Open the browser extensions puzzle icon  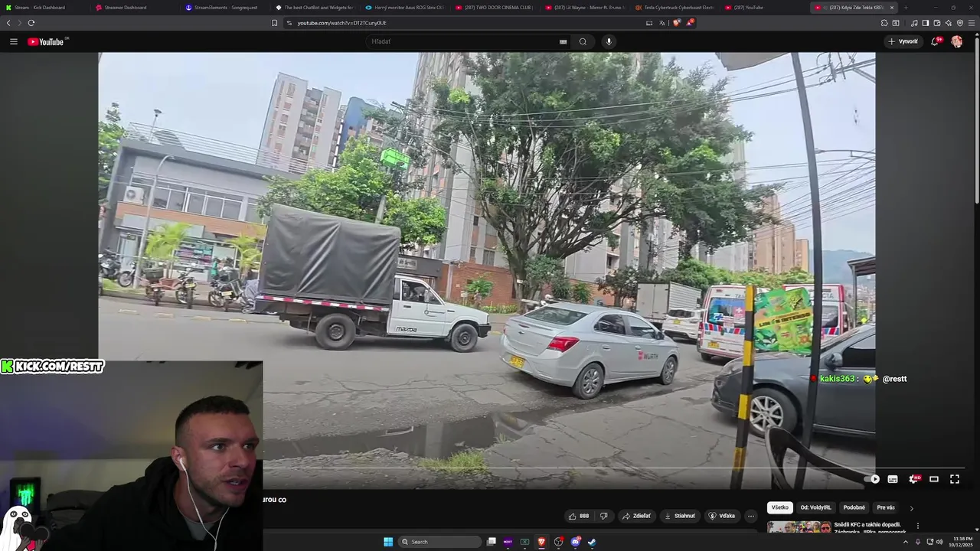[x=884, y=23]
